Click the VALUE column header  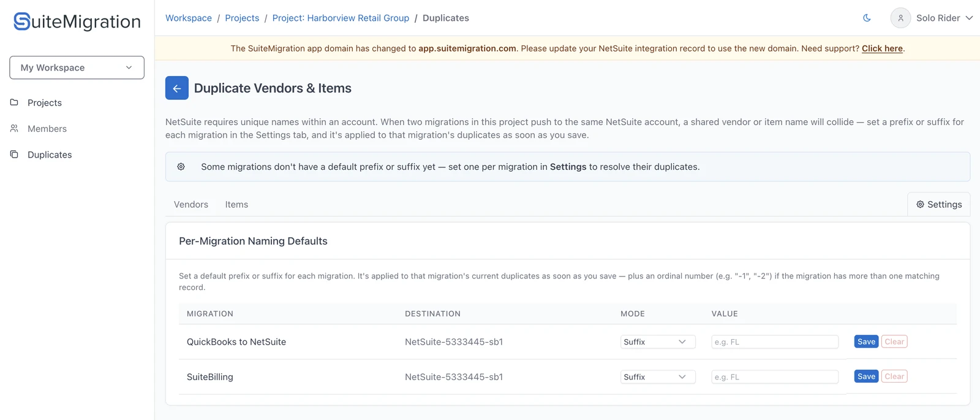(725, 313)
